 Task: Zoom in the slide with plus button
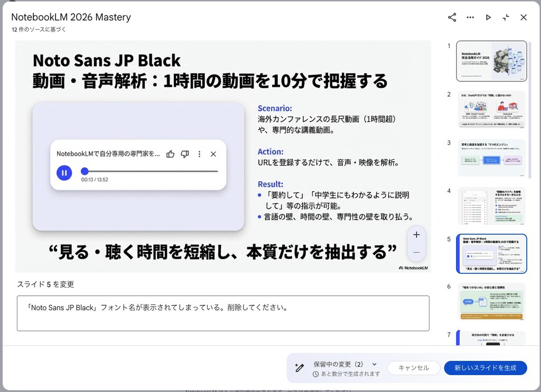coord(416,235)
